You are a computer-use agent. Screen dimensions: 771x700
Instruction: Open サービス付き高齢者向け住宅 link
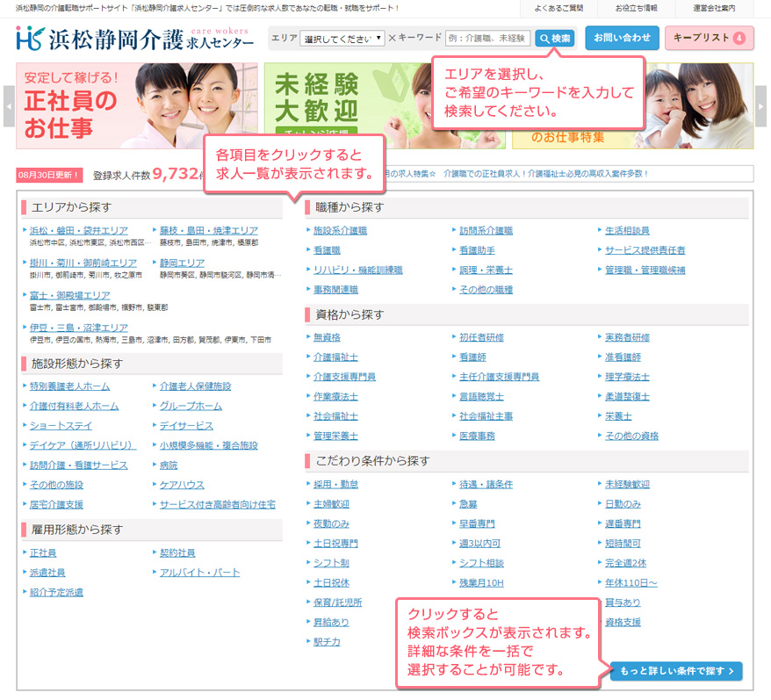click(217, 504)
